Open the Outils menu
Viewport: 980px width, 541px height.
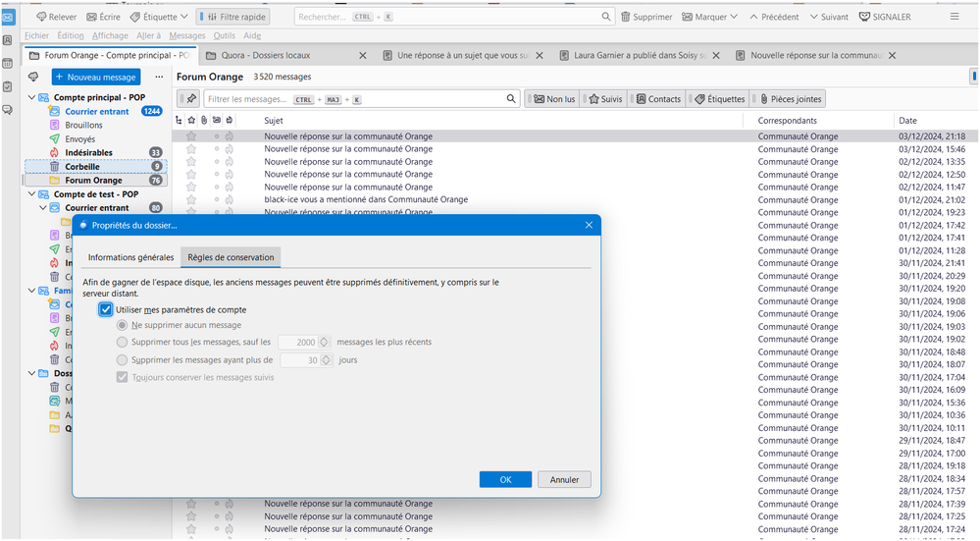pos(224,35)
